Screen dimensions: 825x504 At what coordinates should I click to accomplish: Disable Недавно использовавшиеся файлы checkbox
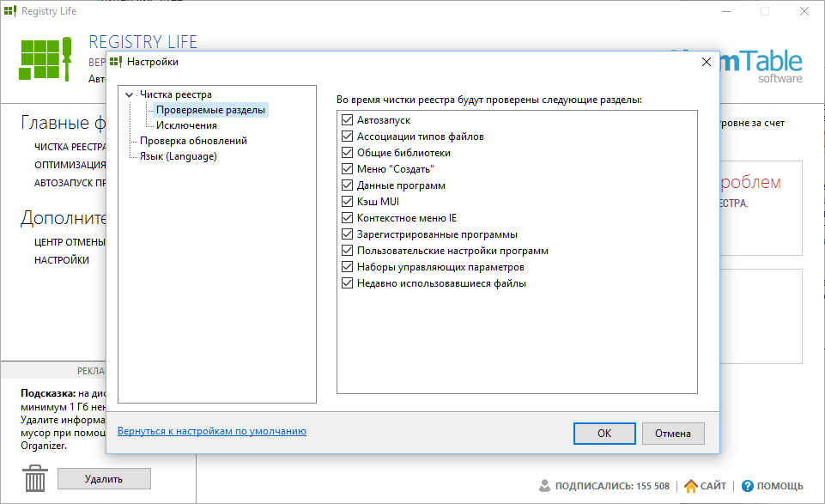tap(348, 283)
